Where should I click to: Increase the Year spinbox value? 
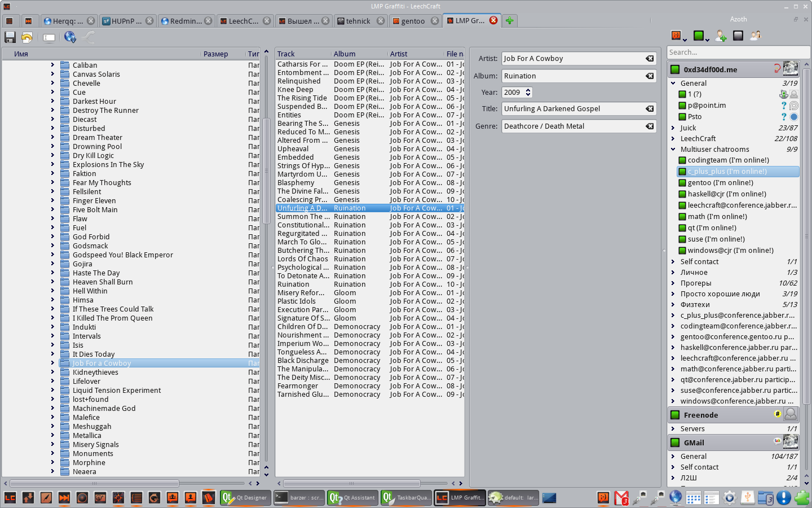(528, 90)
